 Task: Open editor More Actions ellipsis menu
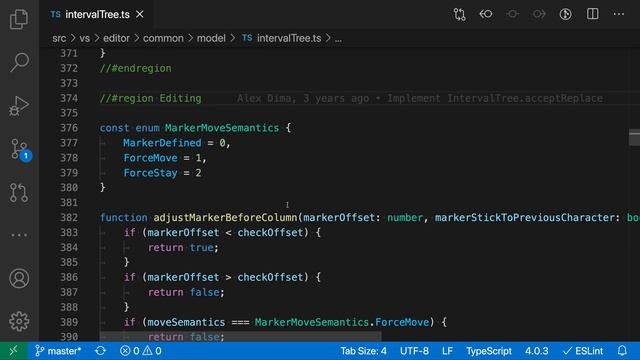[619, 14]
